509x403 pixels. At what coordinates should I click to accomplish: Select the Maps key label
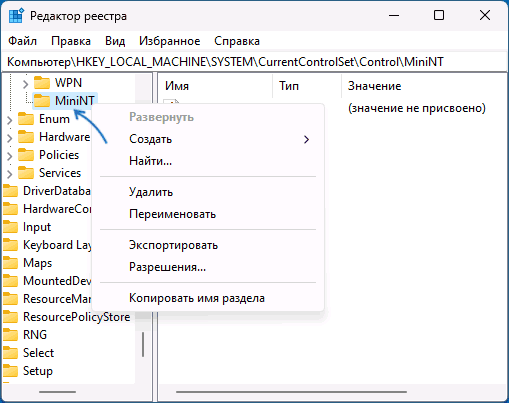(38, 263)
